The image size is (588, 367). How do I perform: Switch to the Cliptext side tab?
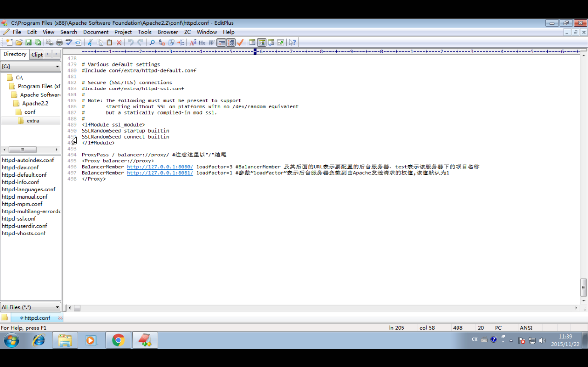click(37, 55)
